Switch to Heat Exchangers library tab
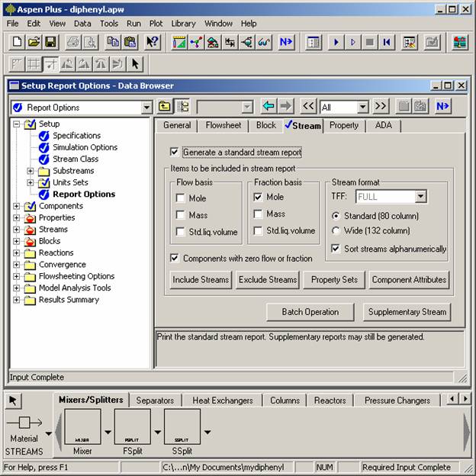476x476 pixels. pyautogui.click(x=223, y=400)
